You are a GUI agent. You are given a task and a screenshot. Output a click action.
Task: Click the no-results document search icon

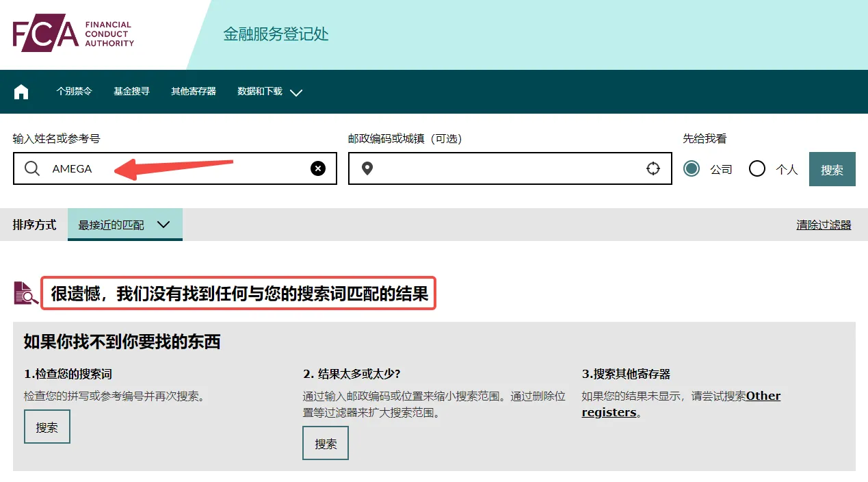click(26, 293)
